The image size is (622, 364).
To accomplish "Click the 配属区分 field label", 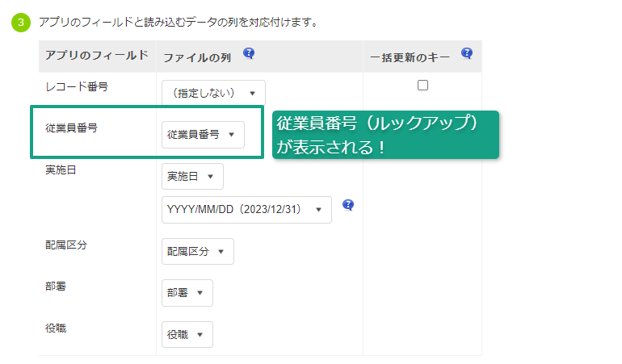I will [x=66, y=245].
